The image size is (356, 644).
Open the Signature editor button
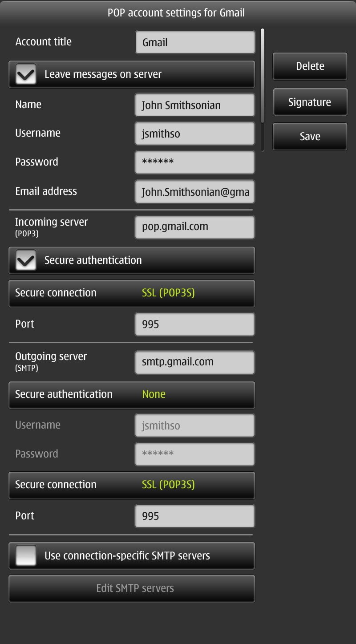(310, 102)
